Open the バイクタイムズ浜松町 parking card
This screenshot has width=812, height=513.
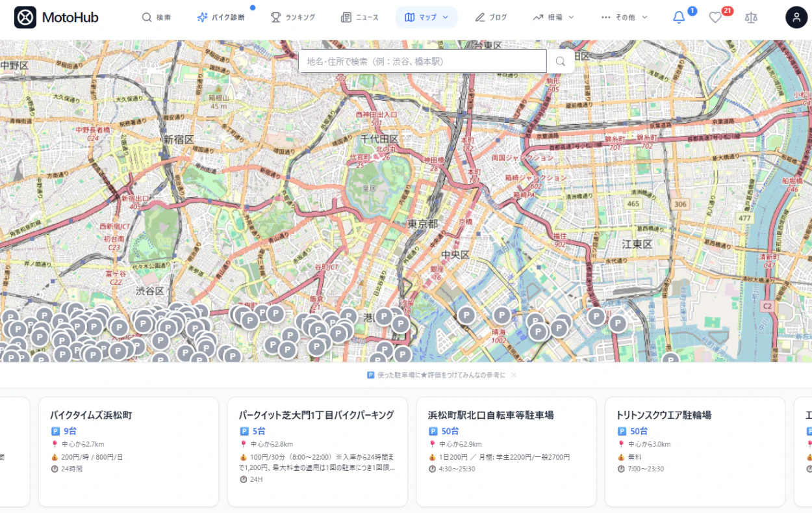129,452
